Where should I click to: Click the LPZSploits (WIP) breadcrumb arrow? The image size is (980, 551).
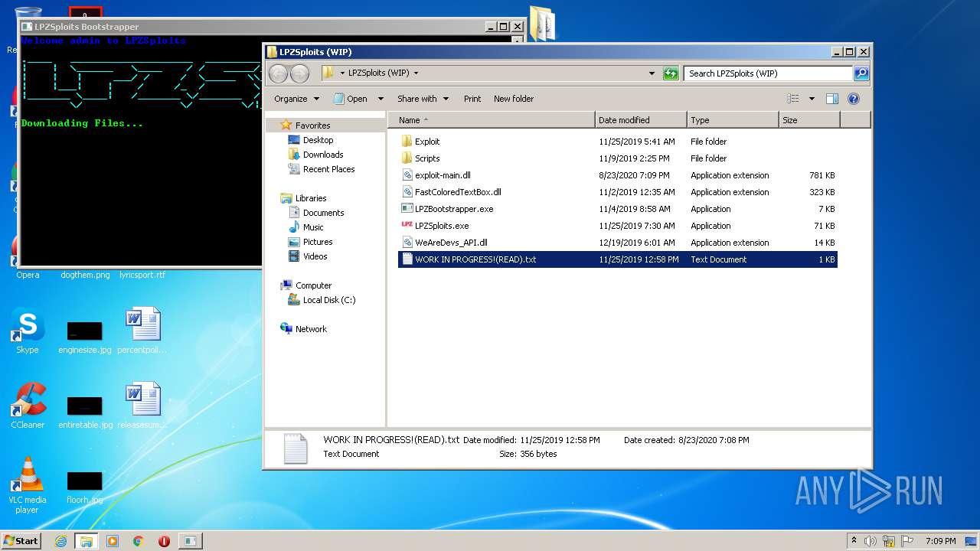(416, 73)
